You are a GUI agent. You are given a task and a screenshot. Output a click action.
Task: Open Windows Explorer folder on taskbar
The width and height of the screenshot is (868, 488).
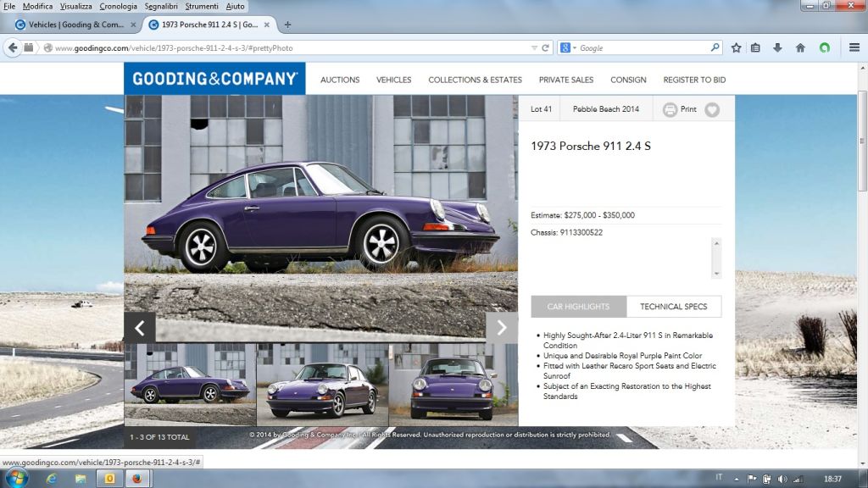[81, 479]
